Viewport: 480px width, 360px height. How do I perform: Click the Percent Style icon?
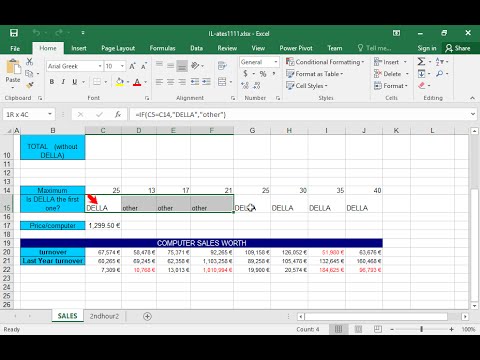tap(263, 74)
